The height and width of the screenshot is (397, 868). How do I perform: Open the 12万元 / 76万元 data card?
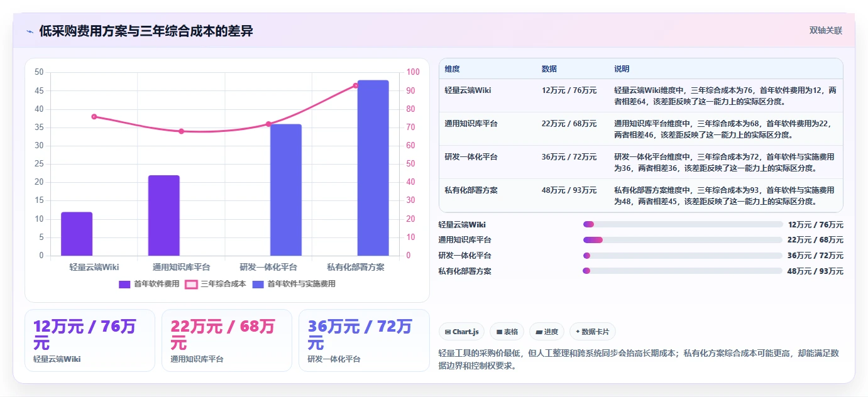click(90, 340)
